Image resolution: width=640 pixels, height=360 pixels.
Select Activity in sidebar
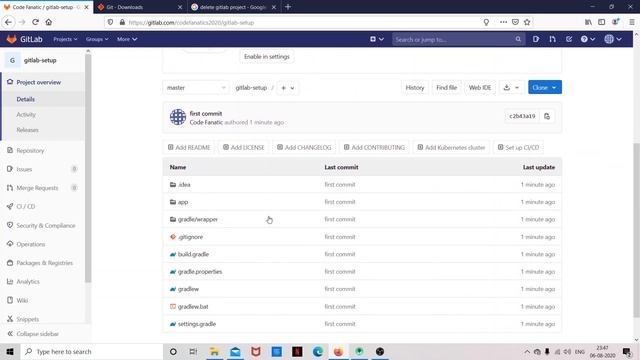click(26, 115)
